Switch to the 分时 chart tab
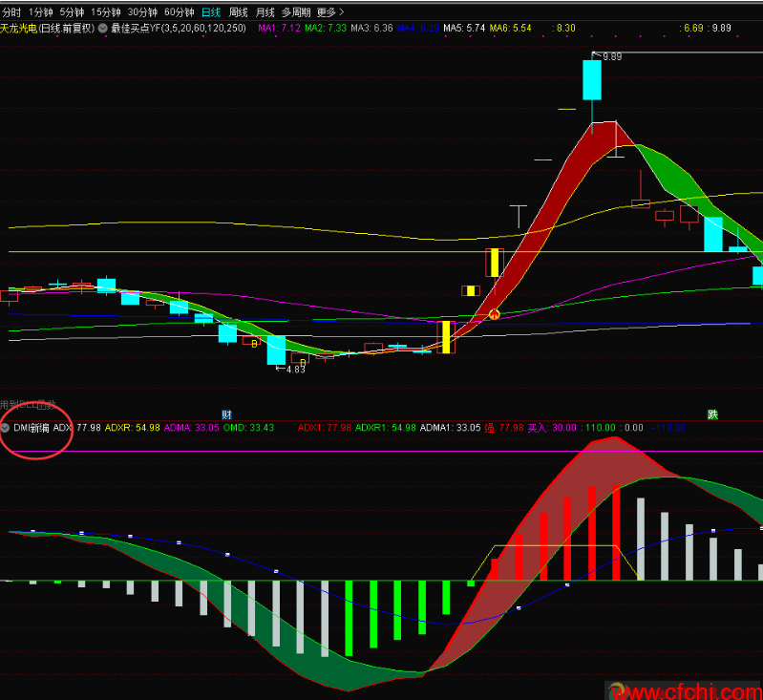The height and width of the screenshot is (700, 763). (x=11, y=12)
